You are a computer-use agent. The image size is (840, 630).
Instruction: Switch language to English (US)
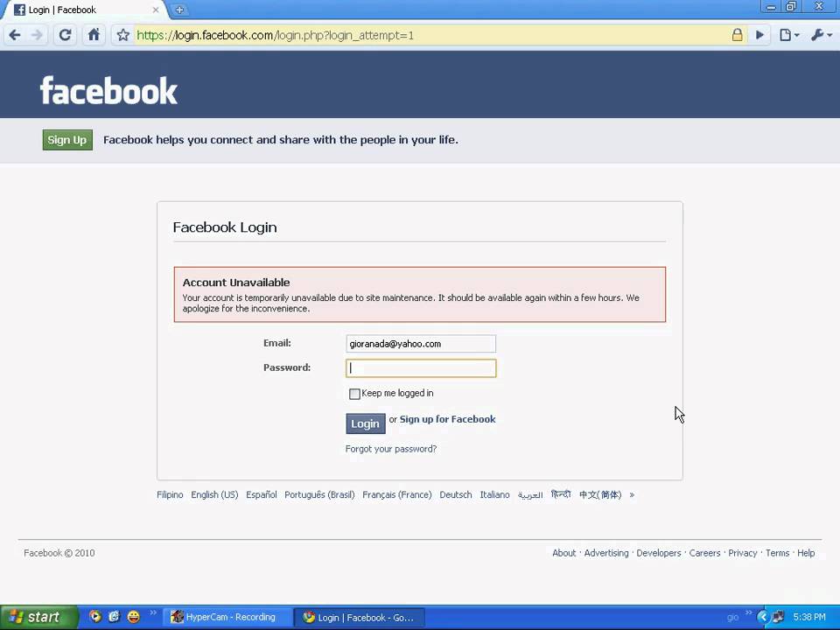pos(214,495)
